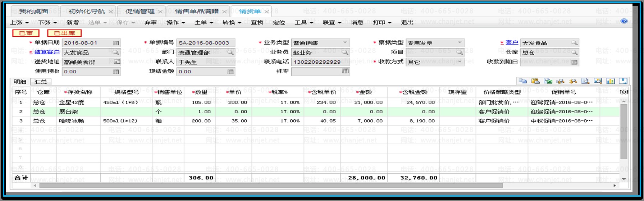644x201 pixels.
Task: Select table cell 展台架
Action: (x=78, y=111)
